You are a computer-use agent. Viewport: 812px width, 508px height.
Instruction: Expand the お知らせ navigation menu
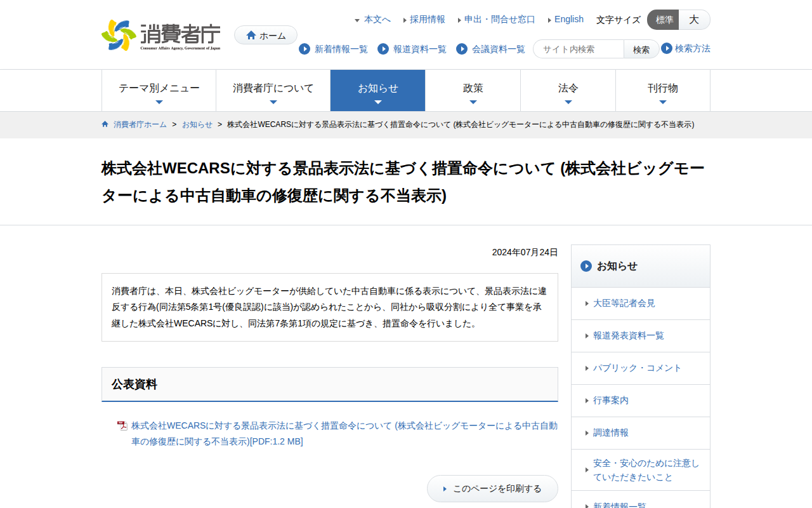click(x=377, y=91)
